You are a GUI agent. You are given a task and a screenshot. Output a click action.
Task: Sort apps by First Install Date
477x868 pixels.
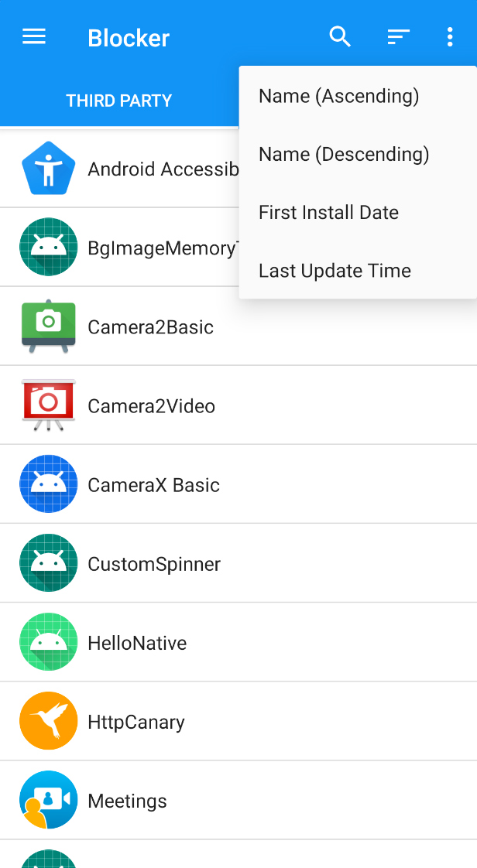coord(328,212)
